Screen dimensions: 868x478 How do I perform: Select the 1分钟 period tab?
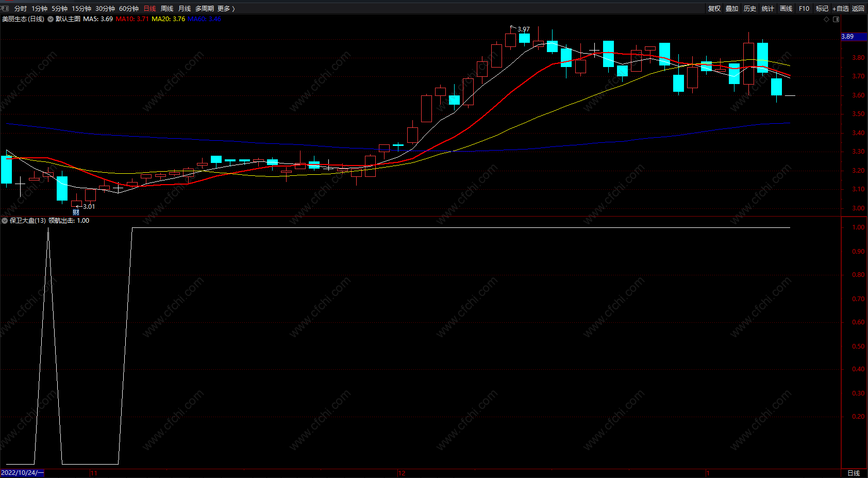pyautogui.click(x=39, y=9)
